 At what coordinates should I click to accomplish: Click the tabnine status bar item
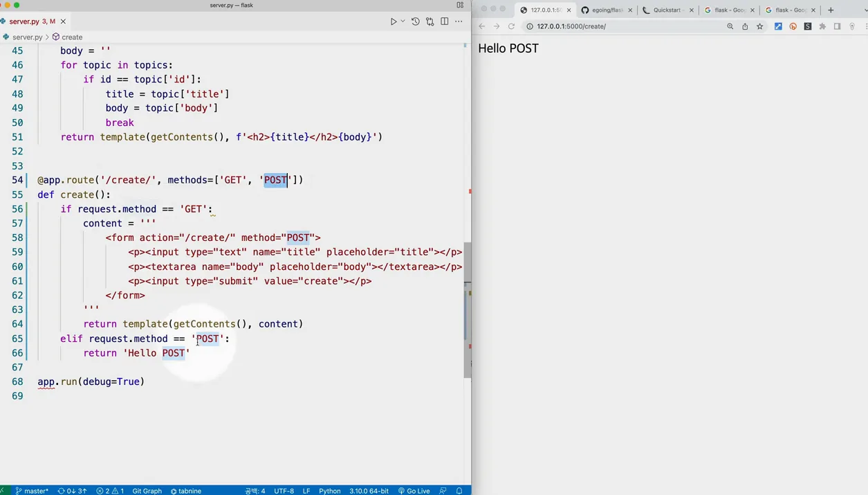[186, 490]
